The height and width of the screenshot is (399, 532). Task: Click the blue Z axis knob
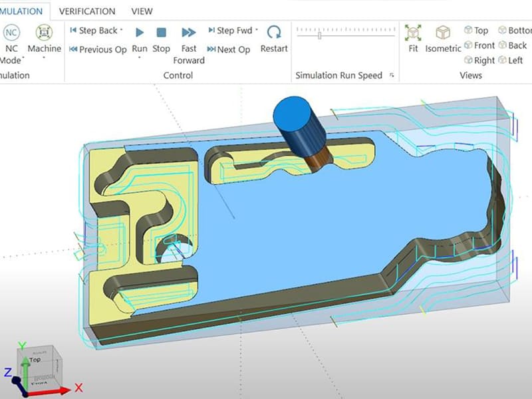click(x=16, y=380)
